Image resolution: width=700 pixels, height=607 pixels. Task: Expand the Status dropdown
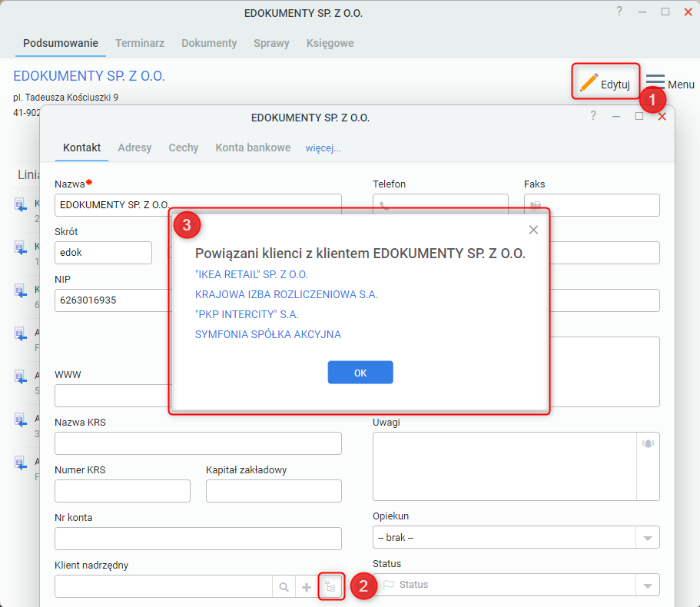pos(647,585)
